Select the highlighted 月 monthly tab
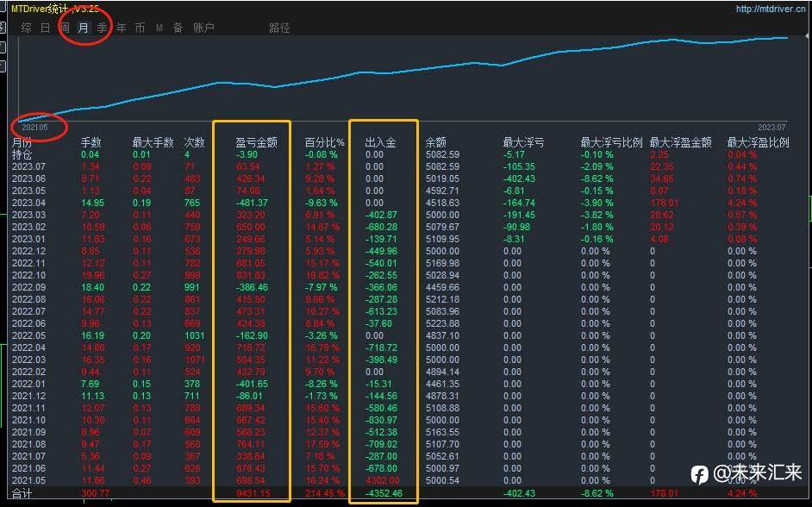Image resolution: width=812 pixels, height=507 pixels. pos(84,28)
